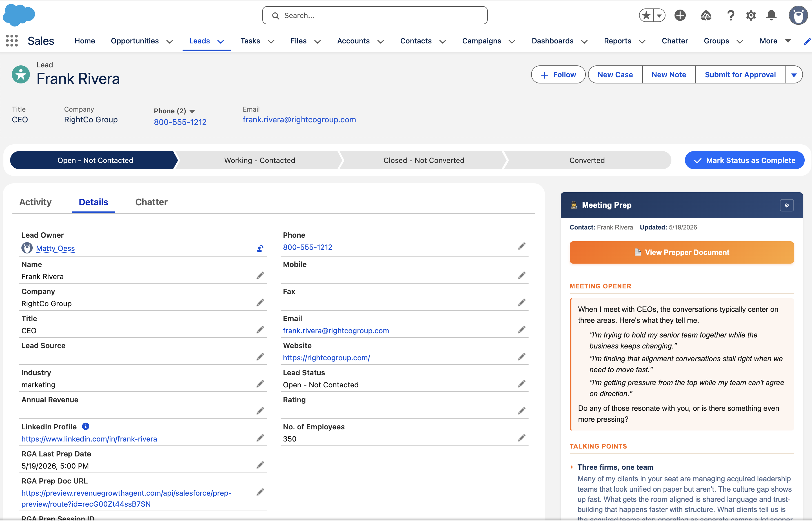Expand the Contacts nav dropdown chevron

(x=442, y=41)
